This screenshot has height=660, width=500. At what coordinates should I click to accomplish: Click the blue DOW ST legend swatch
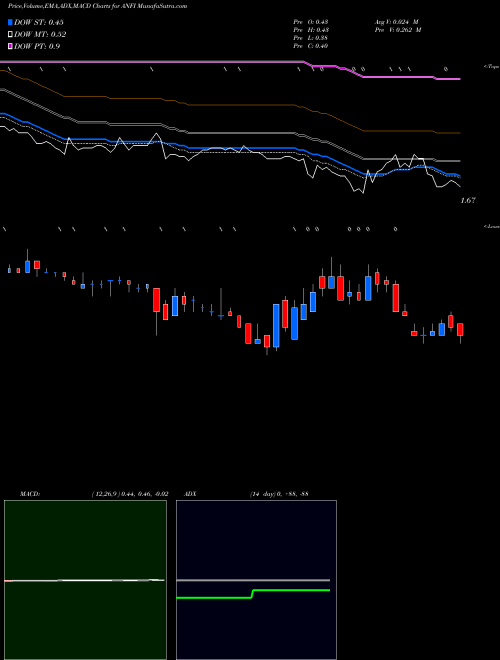click(x=11, y=22)
